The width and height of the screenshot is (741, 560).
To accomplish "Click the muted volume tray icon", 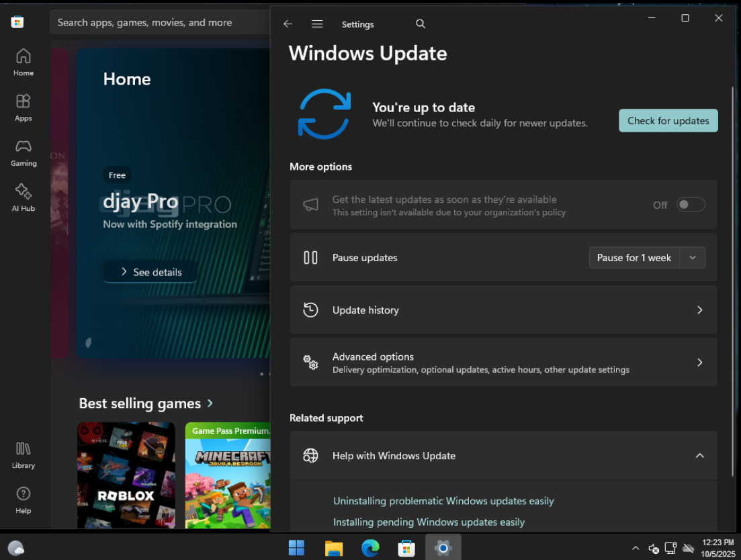I will pos(654,548).
